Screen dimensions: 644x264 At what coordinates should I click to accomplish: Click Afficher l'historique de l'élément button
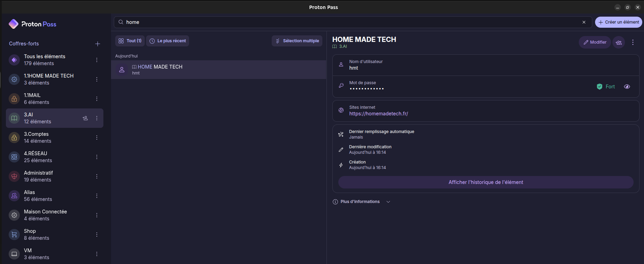(x=486, y=182)
